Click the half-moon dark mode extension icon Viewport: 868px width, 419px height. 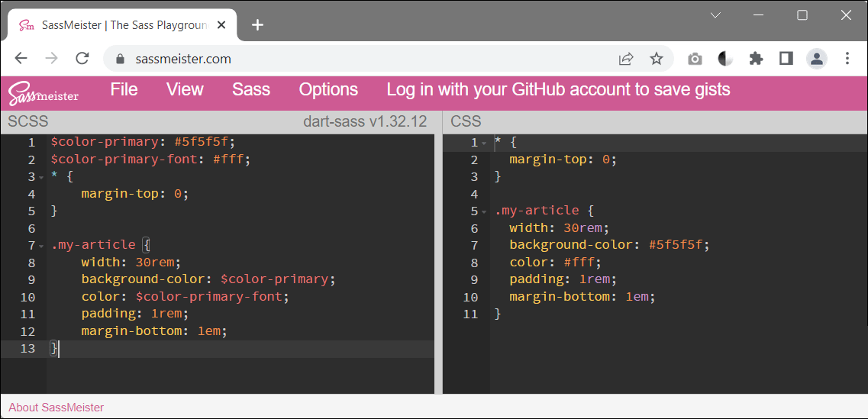[x=725, y=59]
